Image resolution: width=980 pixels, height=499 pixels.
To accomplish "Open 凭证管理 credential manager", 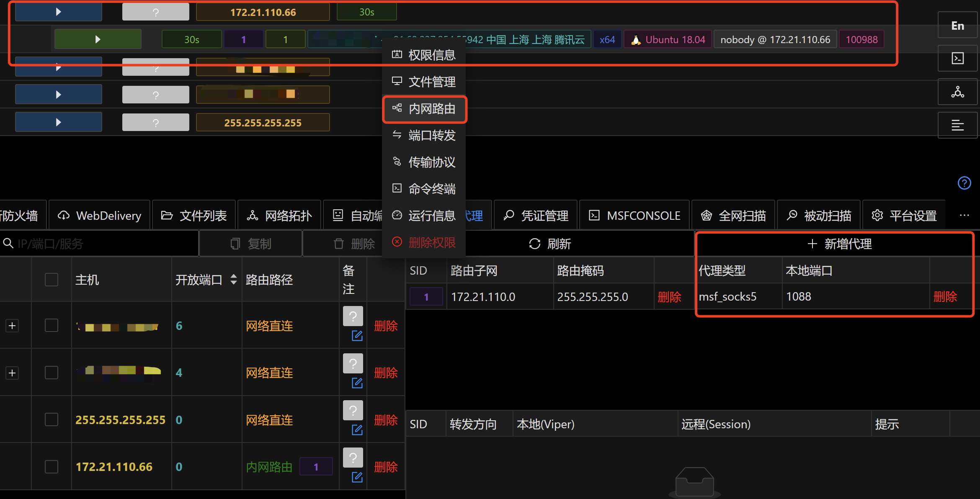I will [x=536, y=215].
